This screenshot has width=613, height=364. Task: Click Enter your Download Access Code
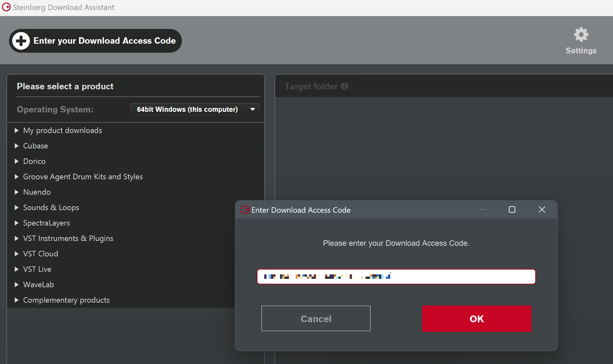(x=104, y=40)
